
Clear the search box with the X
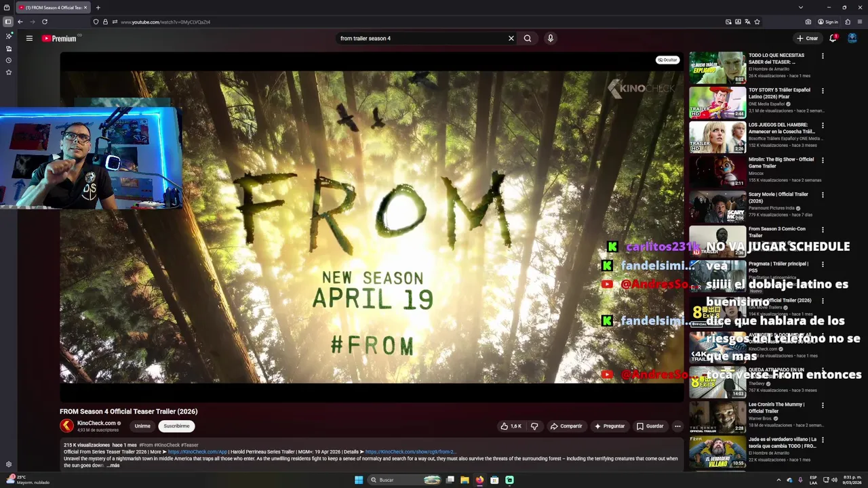pyautogui.click(x=511, y=39)
